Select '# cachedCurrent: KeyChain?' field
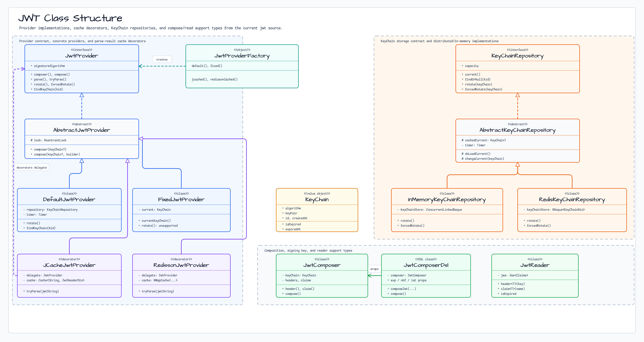Image resolution: width=644 pixels, height=342 pixels. [484, 140]
